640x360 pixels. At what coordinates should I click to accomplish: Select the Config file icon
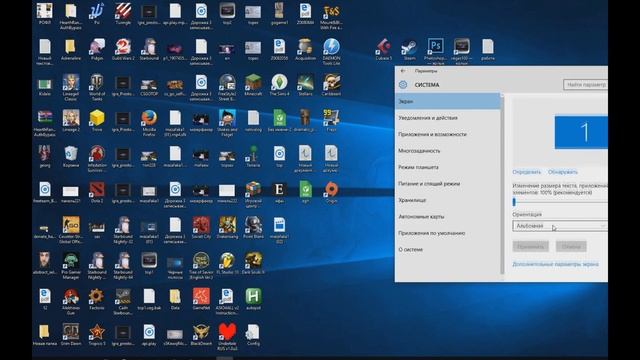(x=253, y=334)
